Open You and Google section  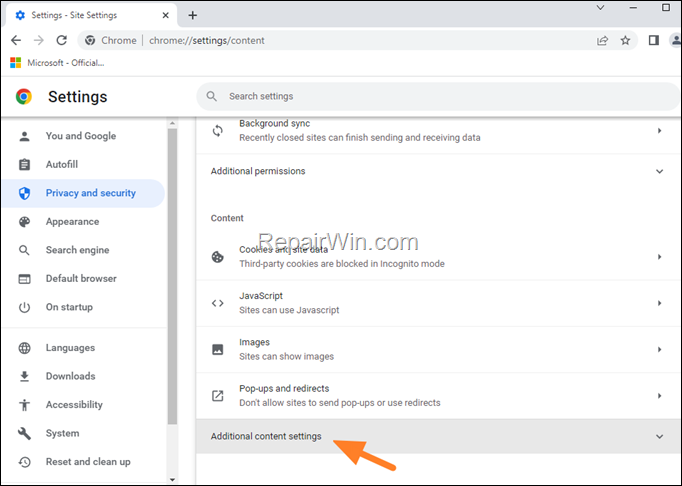[x=84, y=136]
